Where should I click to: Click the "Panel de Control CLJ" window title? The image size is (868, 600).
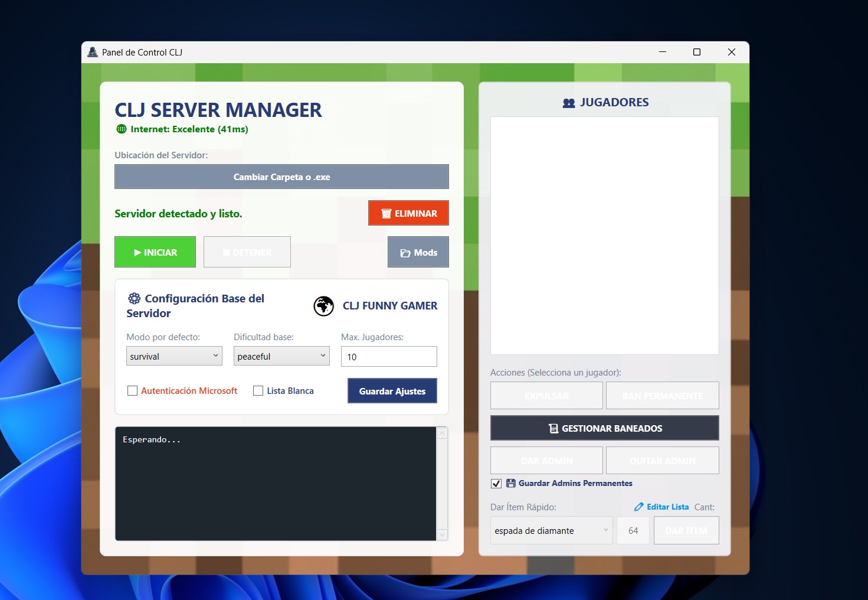pos(142,52)
